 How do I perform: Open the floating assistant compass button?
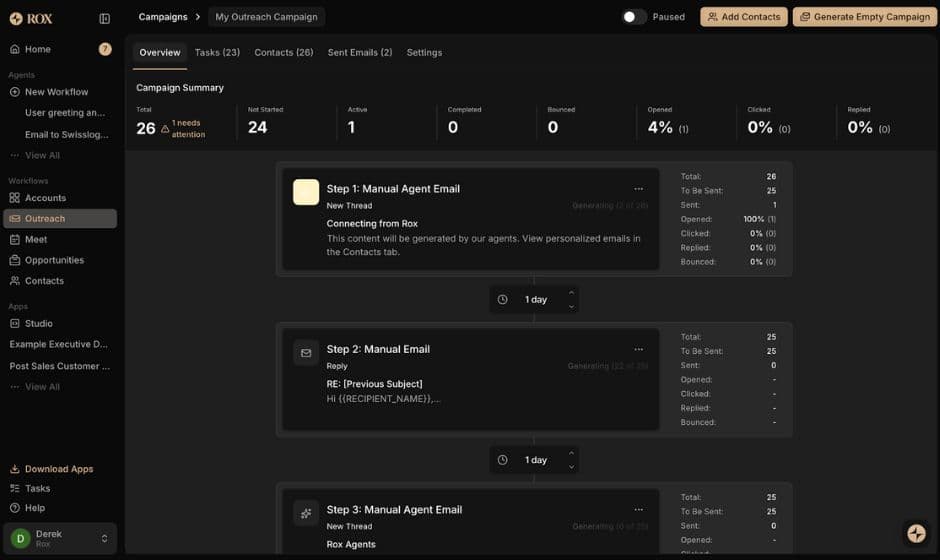coord(916,533)
